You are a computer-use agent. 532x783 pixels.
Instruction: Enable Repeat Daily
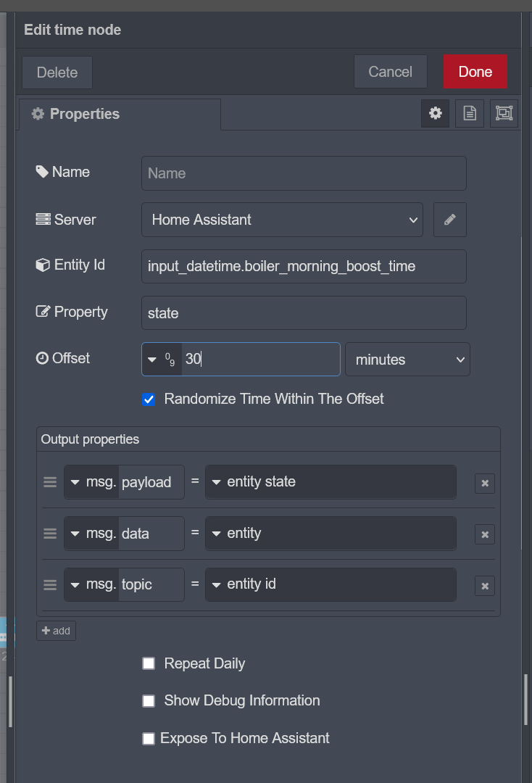pos(149,663)
